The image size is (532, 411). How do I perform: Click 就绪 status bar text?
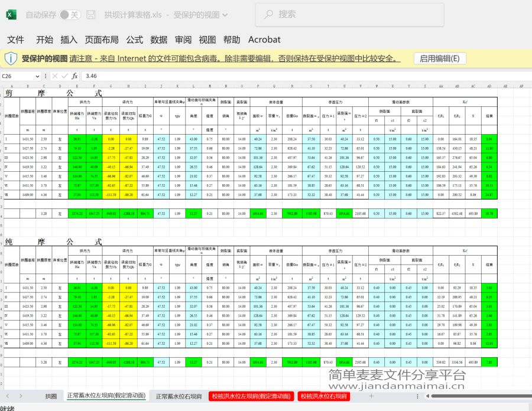[7, 408]
